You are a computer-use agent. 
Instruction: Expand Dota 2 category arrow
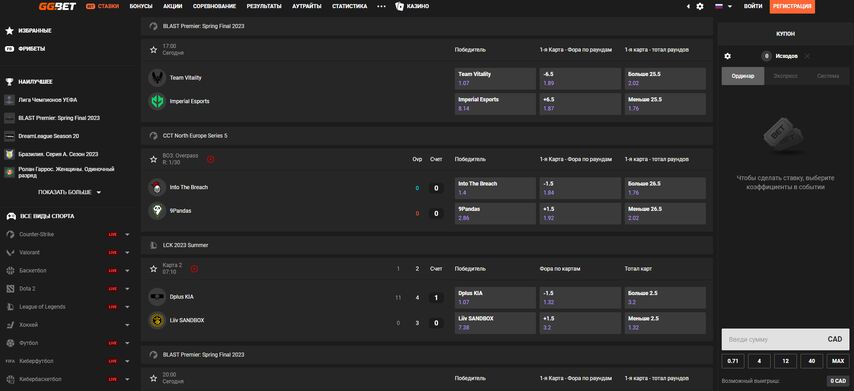(x=127, y=289)
